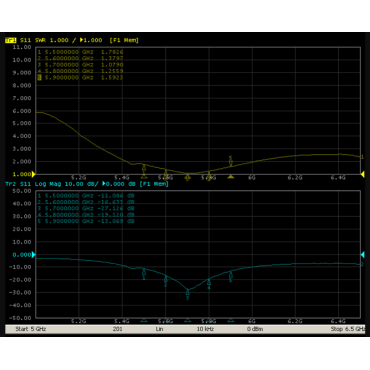This screenshot has width=370, height=370.
Task: Select marker 5 on the yellow SWR trace
Action: click(230, 161)
